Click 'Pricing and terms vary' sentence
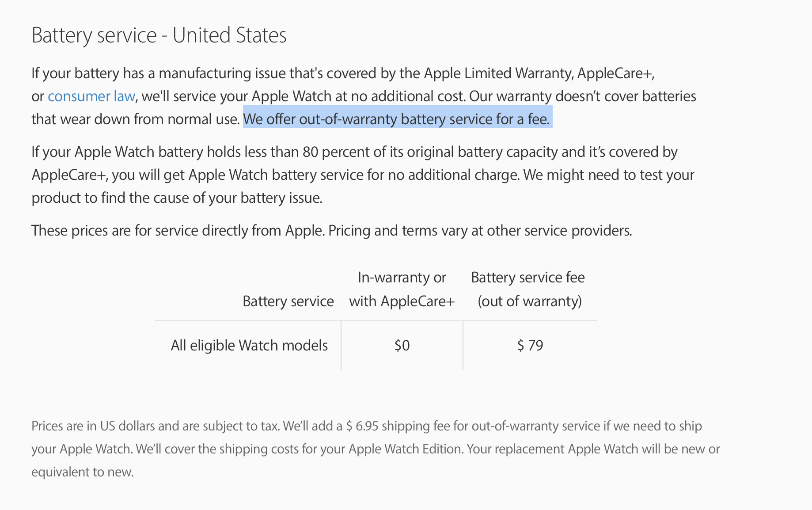Image resolution: width=812 pixels, height=510 pixels. (x=480, y=231)
